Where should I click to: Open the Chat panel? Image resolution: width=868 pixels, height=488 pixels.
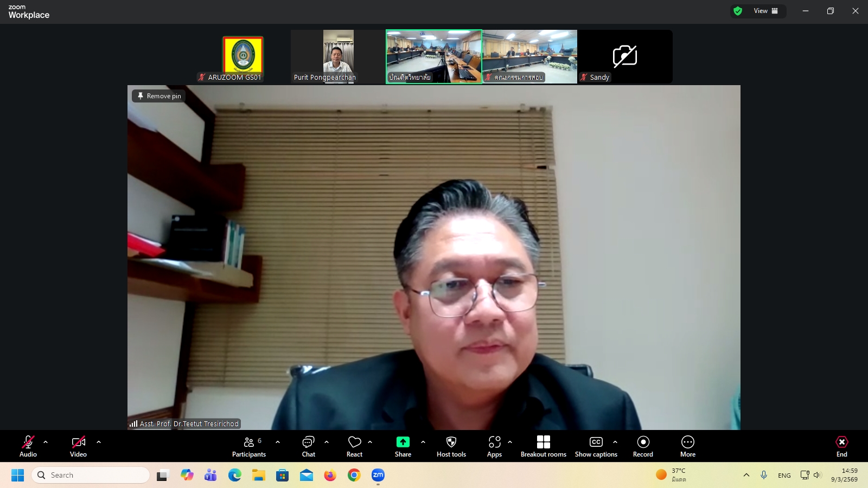pos(308,446)
